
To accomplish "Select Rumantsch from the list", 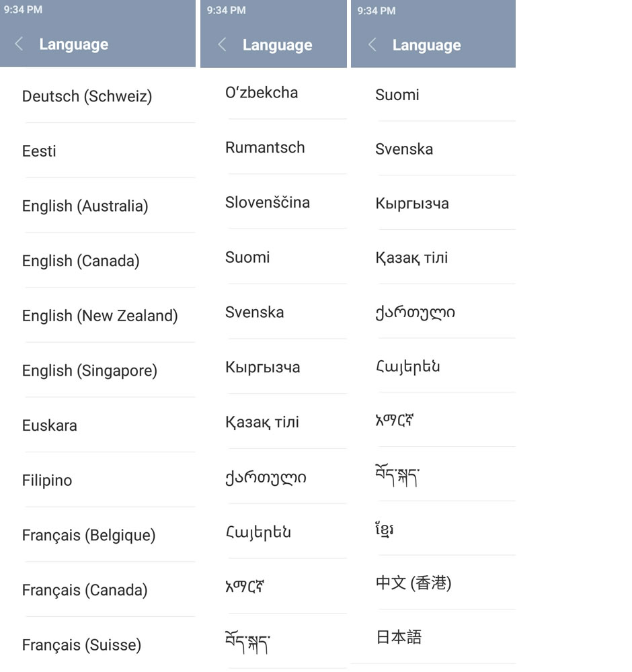I will click(265, 148).
